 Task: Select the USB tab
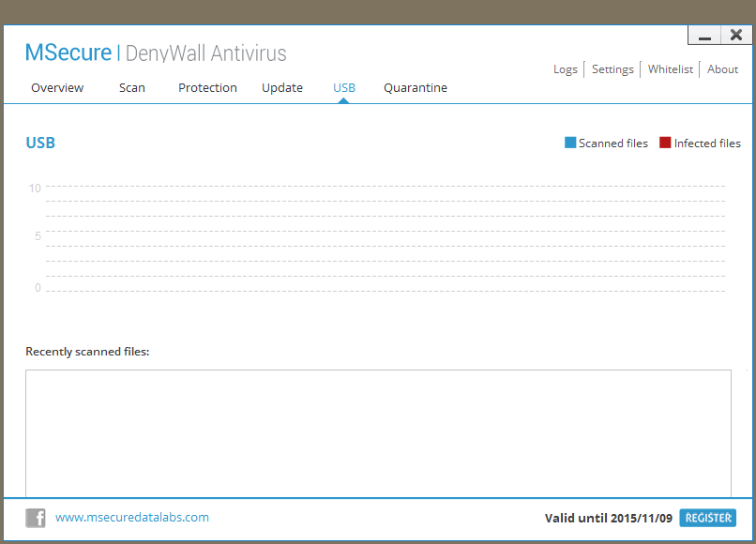pos(344,88)
